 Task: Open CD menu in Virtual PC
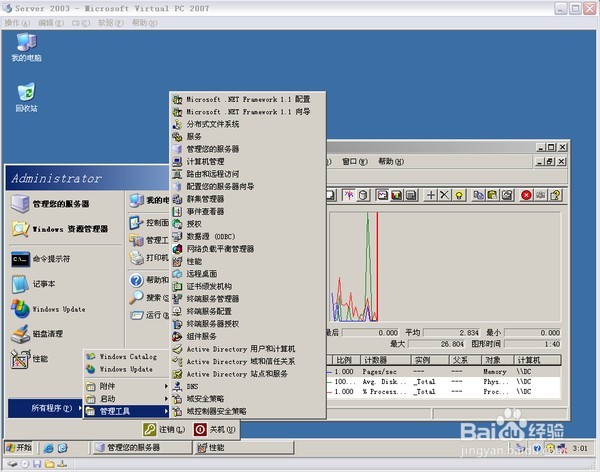(81, 23)
